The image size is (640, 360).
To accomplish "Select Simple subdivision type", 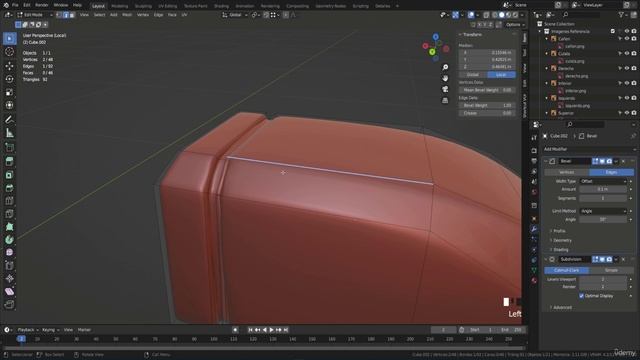I will coord(611,270).
